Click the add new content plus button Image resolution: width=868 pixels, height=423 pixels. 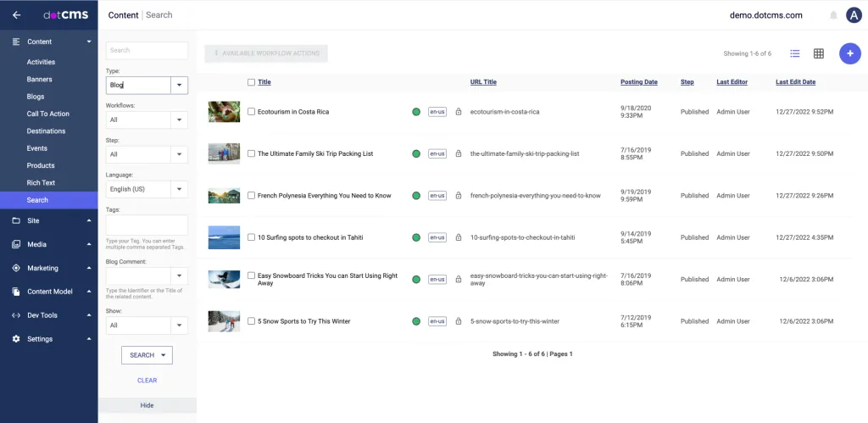click(x=849, y=53)
